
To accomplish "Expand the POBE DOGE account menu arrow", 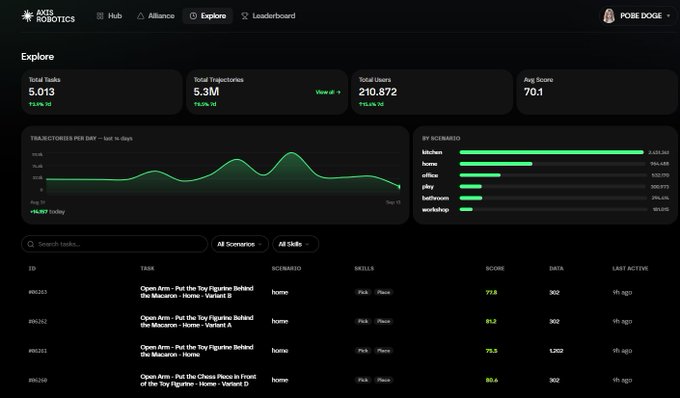I will point(668,16).
